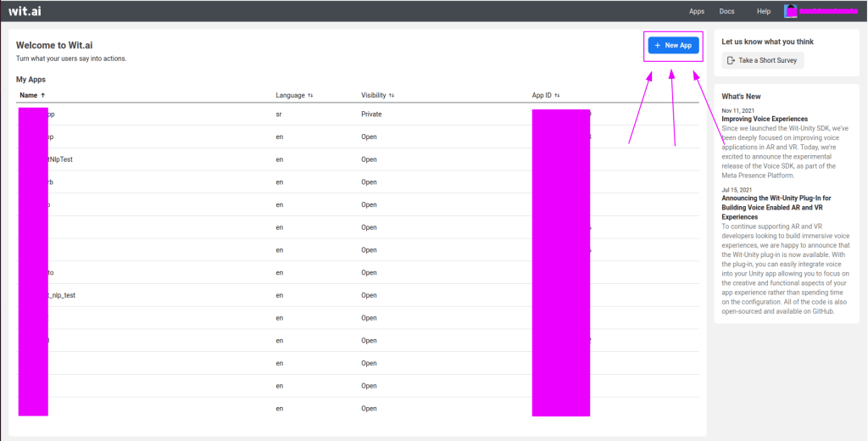Open the Help menu item

point(764,12)
